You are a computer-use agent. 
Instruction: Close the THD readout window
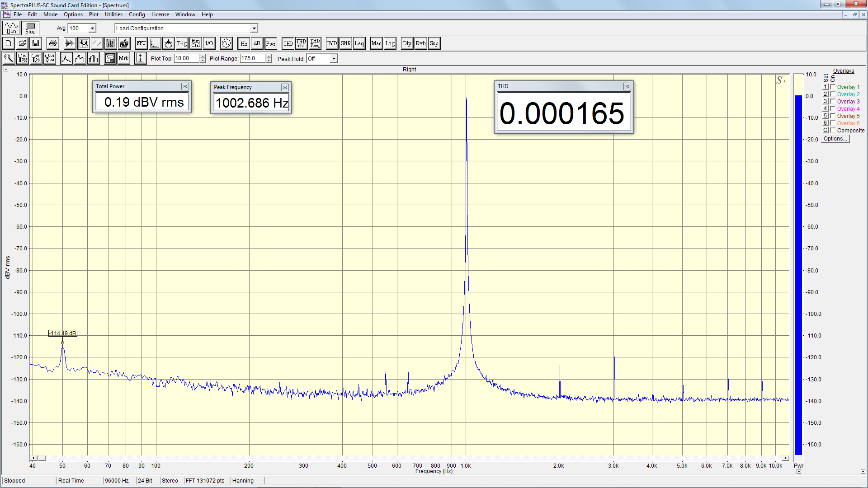pos(627,86)
